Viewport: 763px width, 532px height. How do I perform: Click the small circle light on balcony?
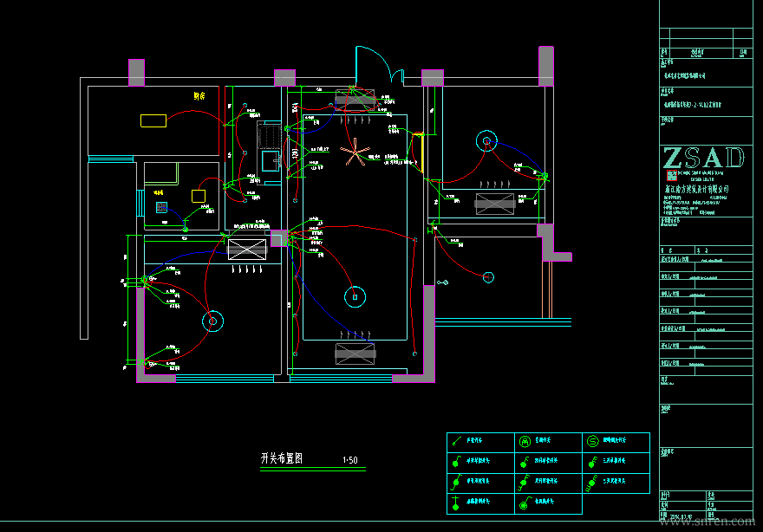pos(488,277)
